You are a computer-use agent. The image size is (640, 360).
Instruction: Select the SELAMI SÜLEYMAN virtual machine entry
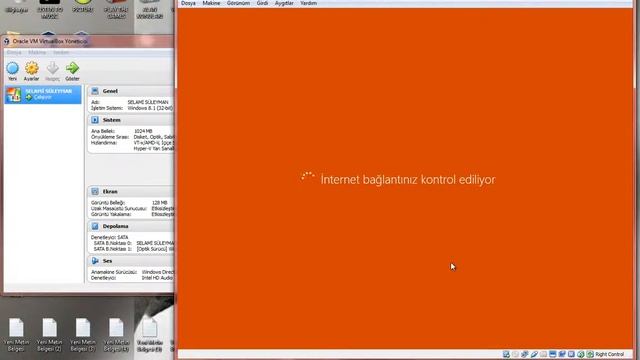click(x=43, y=94)
